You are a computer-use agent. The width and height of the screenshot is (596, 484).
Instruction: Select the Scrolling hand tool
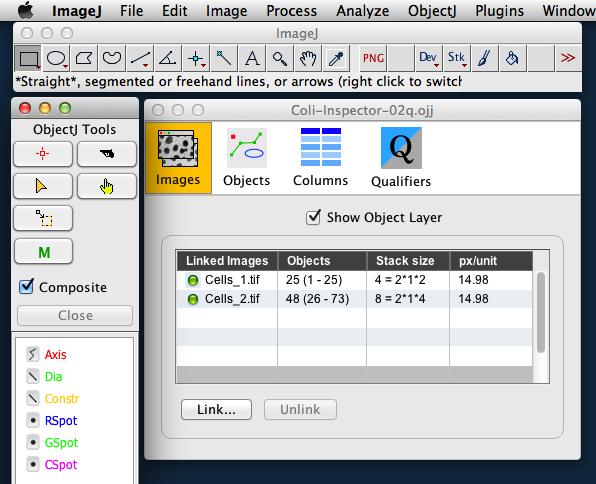point(308,58)
